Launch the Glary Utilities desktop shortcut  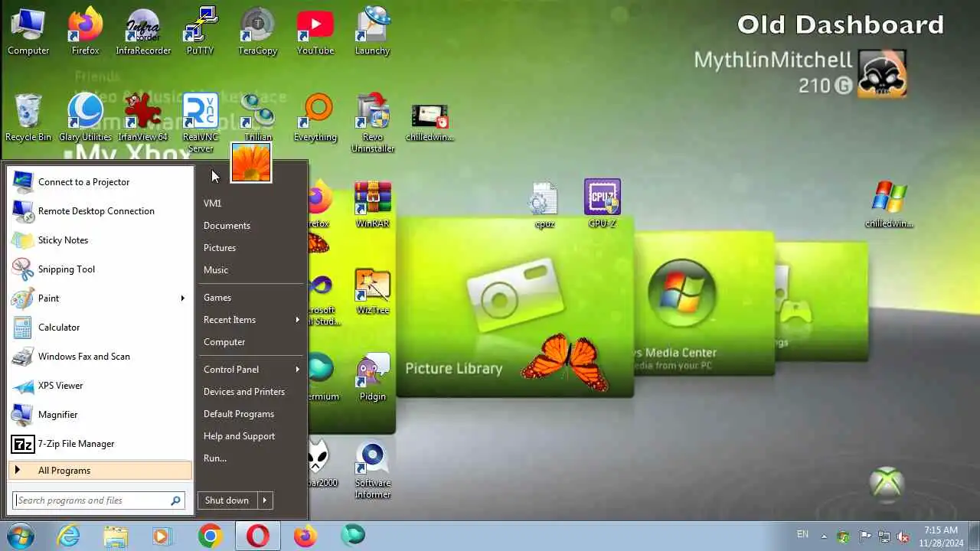[x=85, y=119]
